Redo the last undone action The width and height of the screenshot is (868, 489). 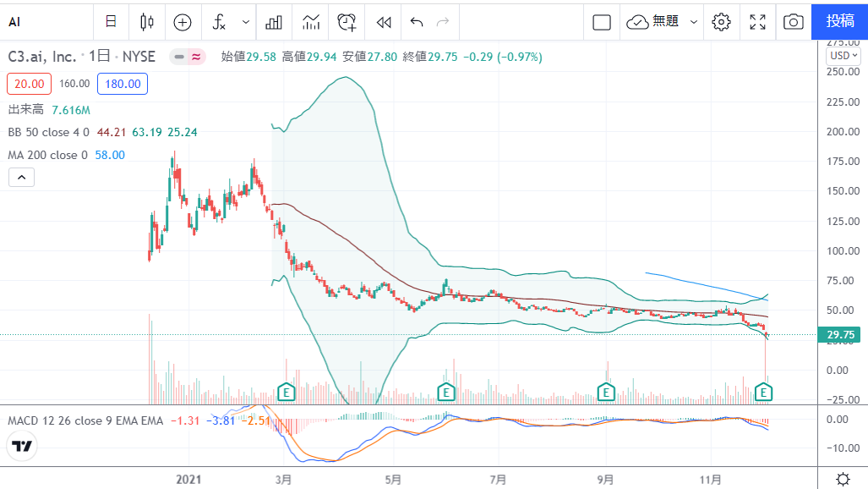point(443,22)
